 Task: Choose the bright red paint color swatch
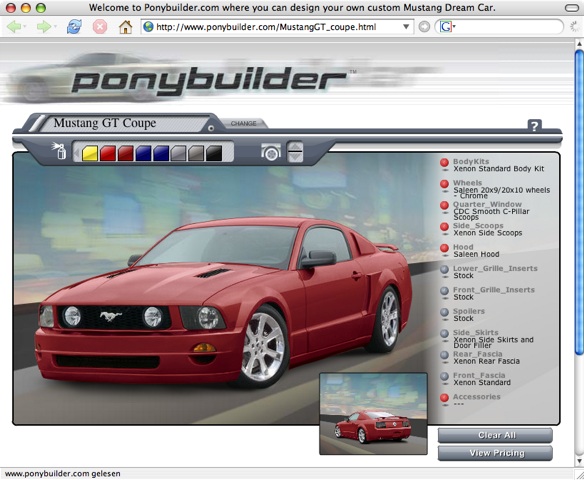pyautogui.click(x=108, y=153)
